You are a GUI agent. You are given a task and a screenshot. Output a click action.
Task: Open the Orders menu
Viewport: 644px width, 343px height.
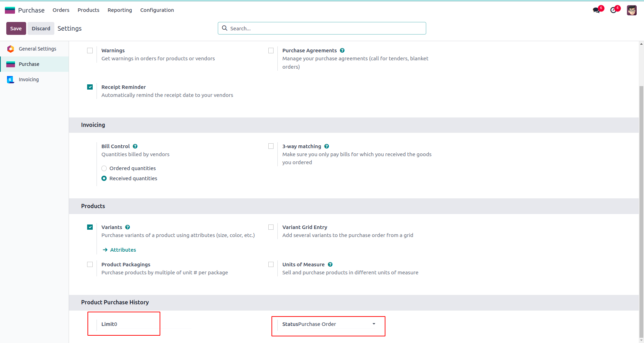coord(61,10)
